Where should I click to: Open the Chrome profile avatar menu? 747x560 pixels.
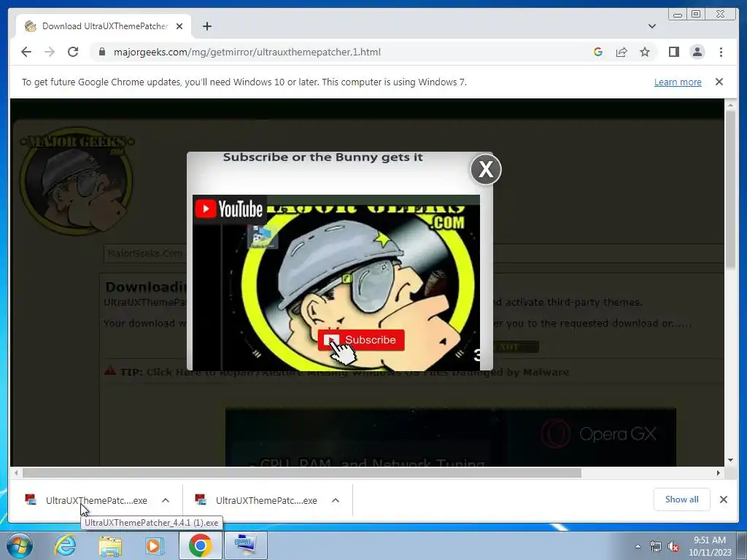tap(697, 52)
